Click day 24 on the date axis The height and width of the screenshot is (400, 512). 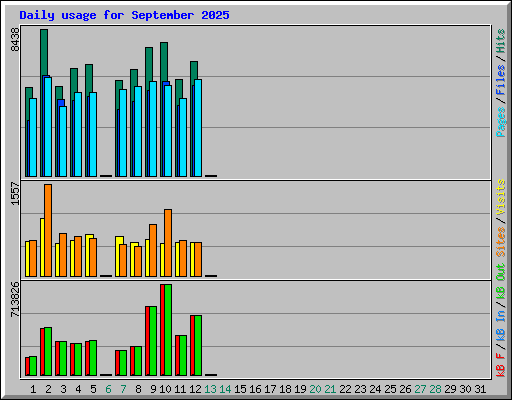point(375,389)
